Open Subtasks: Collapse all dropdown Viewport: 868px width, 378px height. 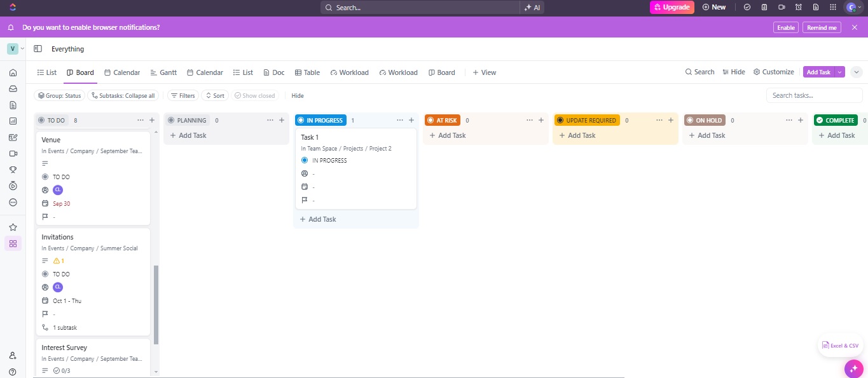(122, 95)
